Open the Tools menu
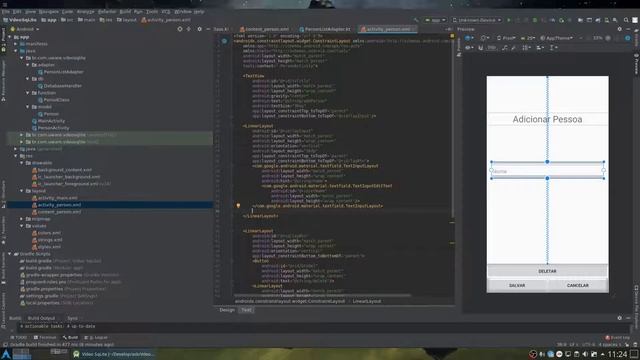The image size is (640, 360). click(152, 12)
